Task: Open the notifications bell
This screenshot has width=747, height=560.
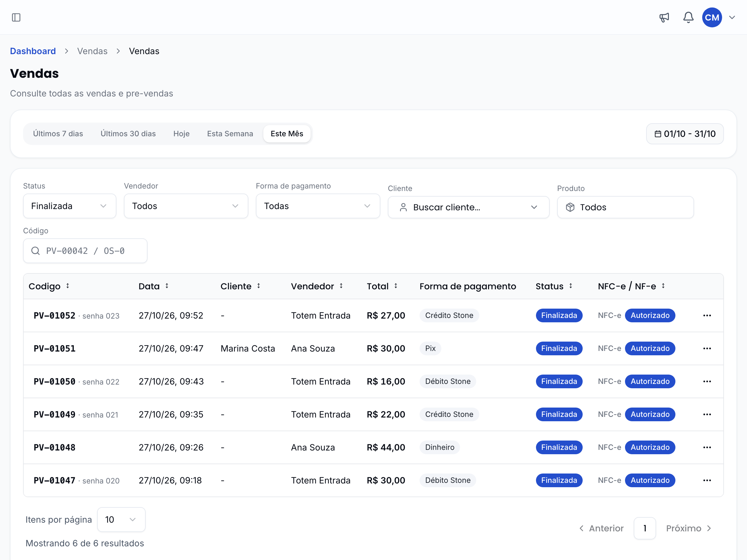Action: click(x=688, y=17)
